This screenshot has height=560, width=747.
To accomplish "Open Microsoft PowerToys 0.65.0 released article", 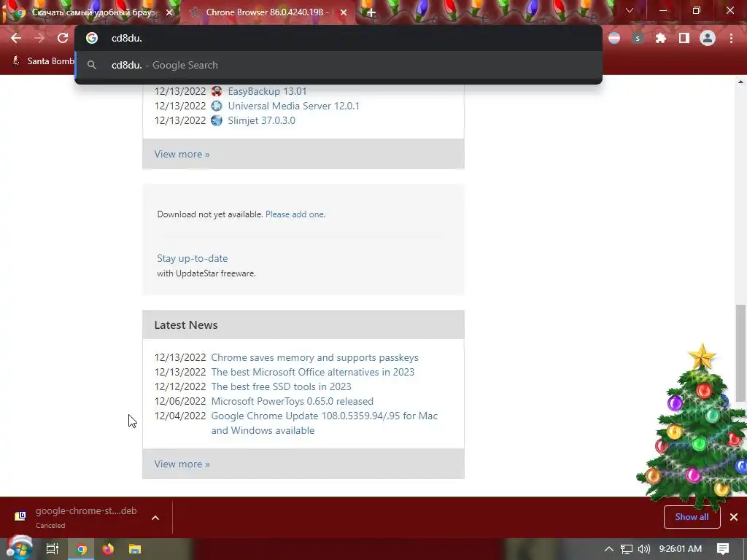I will point(292,402).
